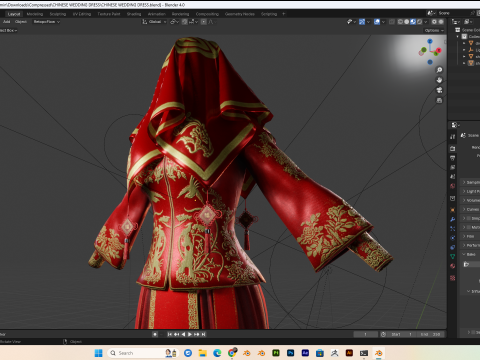Viewport: 480px width, 360px height.
Task: Open the Particles properties tab
Action: [452, 229]
